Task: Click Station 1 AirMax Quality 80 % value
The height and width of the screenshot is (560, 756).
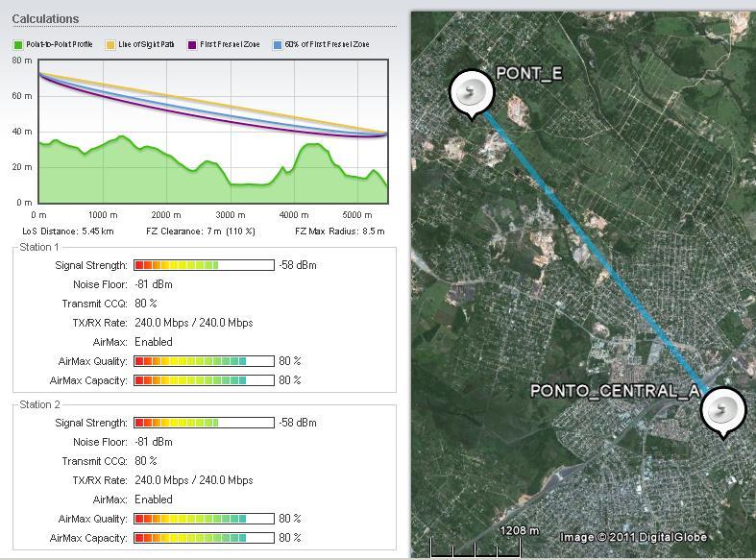Action: (290, 361)
